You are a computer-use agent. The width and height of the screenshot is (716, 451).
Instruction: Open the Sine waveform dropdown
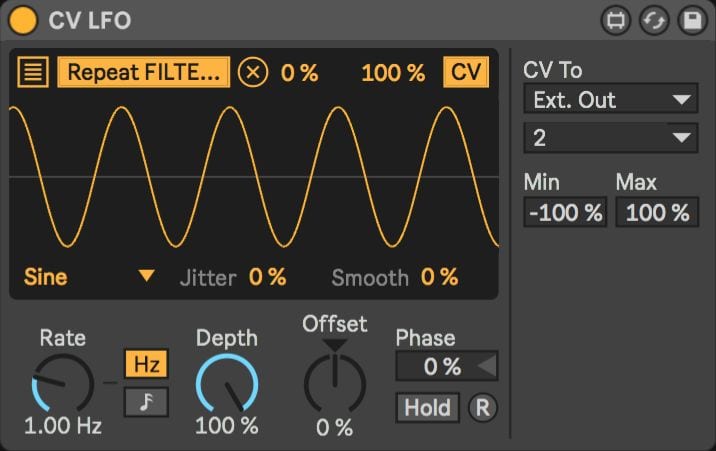pos(90,277)
